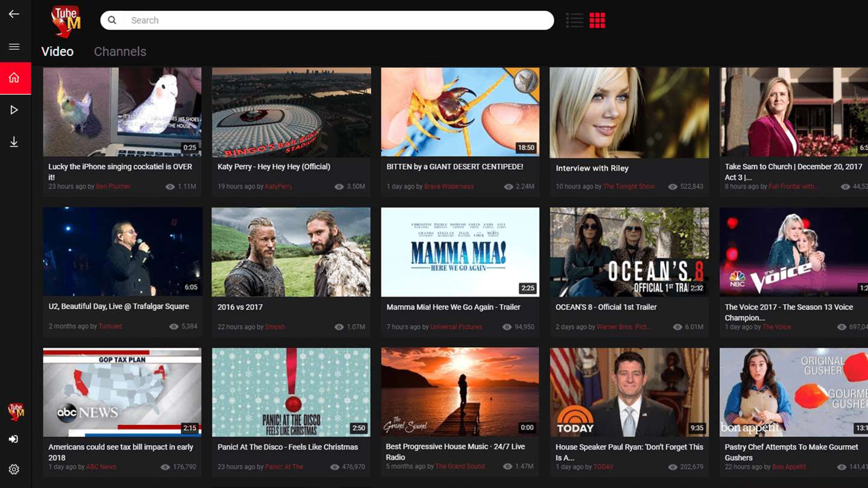The height and width of the screenshot is (488, 868).
Task: Open Panic! At The Disco thumbnail
Action: tap(291, 392)
